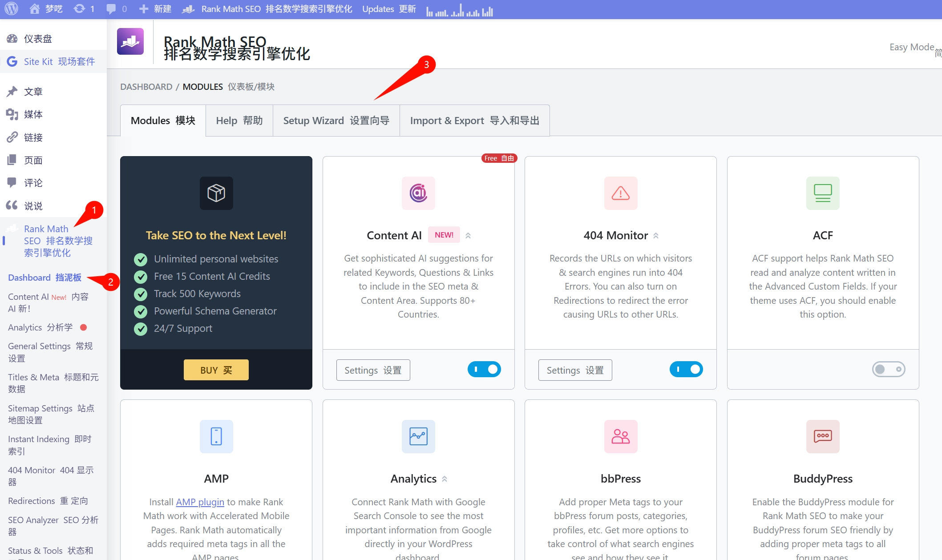Open the site home icon in admin bar
The image size is (942, 560).
(34, 9)
